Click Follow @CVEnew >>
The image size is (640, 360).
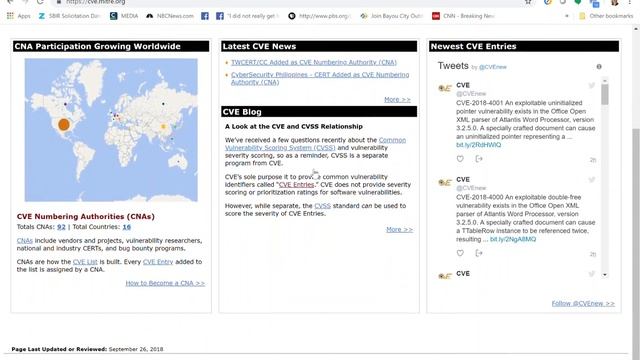(583, 303)
